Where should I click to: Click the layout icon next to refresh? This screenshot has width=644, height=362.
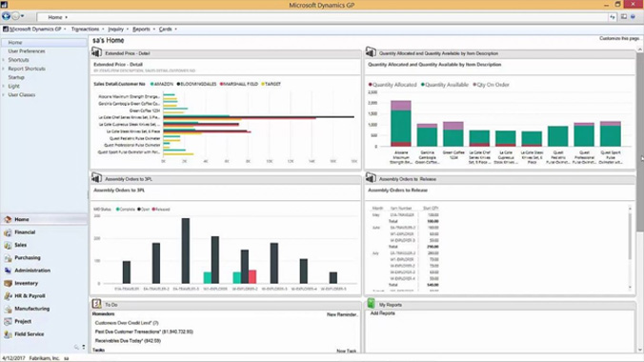point(623,17)
